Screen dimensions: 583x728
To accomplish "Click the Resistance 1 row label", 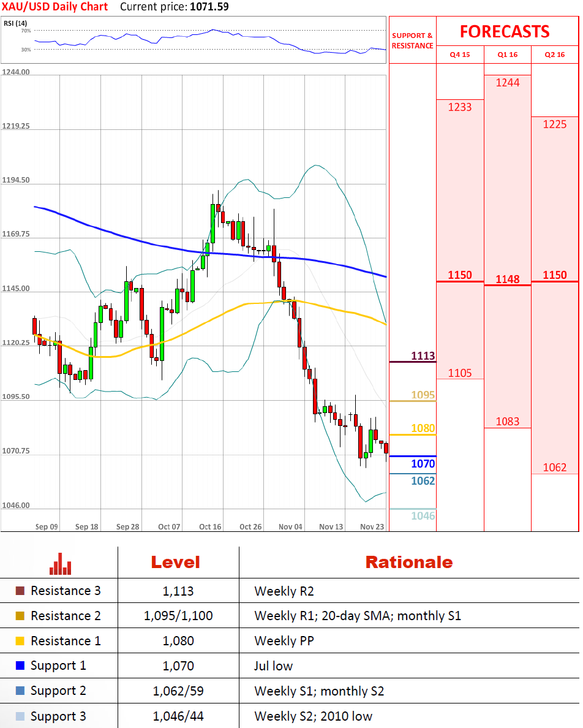I will pyautogui.click(x=66, y=641).
